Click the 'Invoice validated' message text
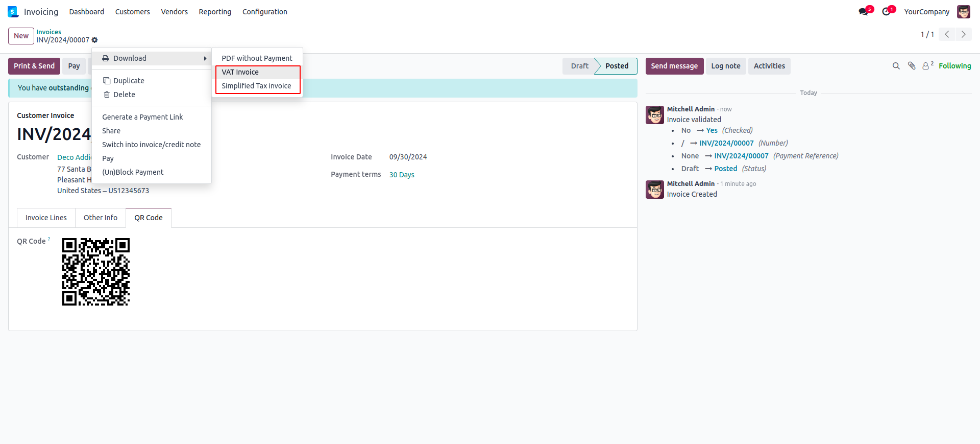Viewport: 980px width, 444px height. [x=694, y=120]
